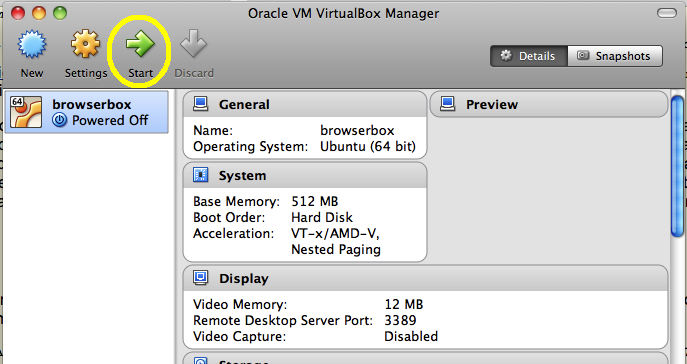Click the Preview section monitor icon
687x364 pixels.
448,104
